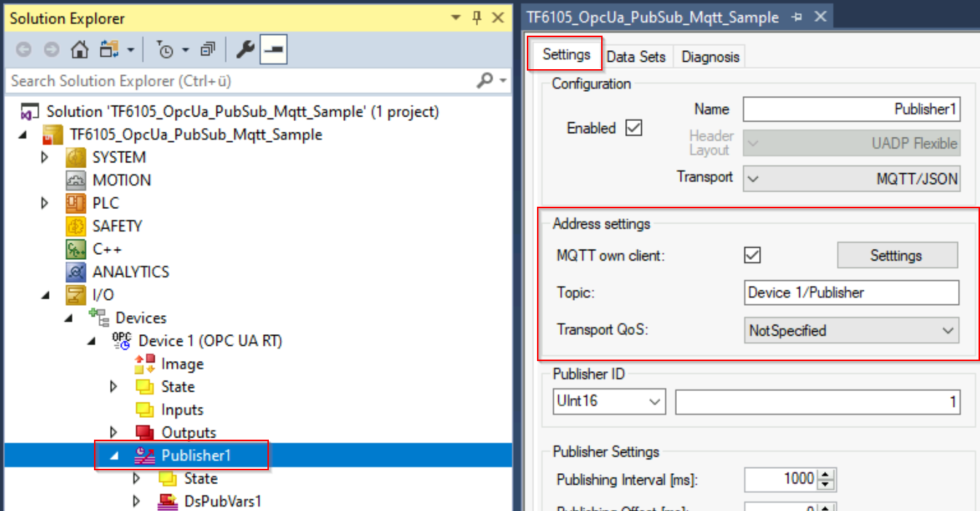The width and height of the screenshot is (980, 511).
Task: Click the Image node icon
Action: (145, 363)
